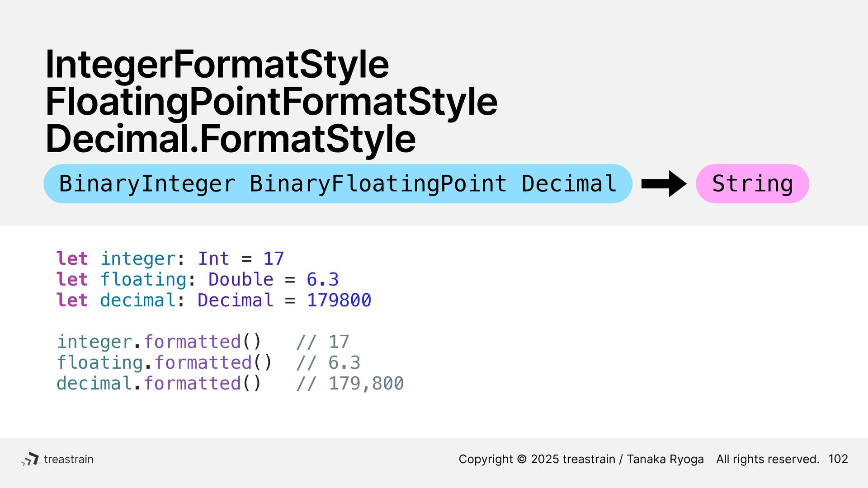This screenshot has width=868, height=488.
Task: Click the code line 'let integer: Int = 17'
Action: [170, 259]
